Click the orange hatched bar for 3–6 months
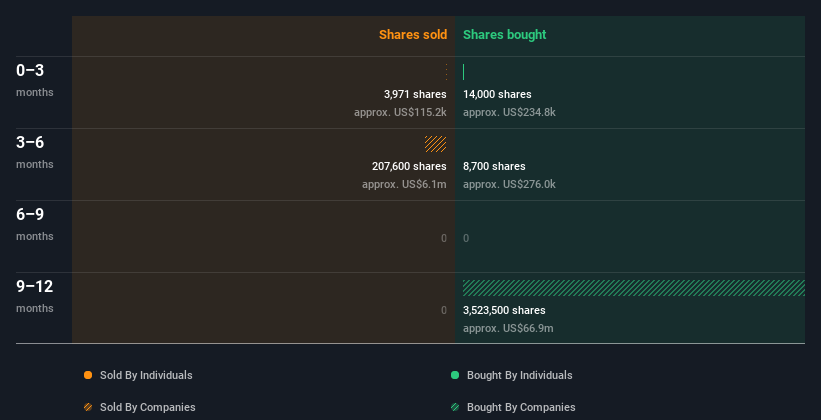Viewport: 821px width, 420px height. [x=436, y=144]
